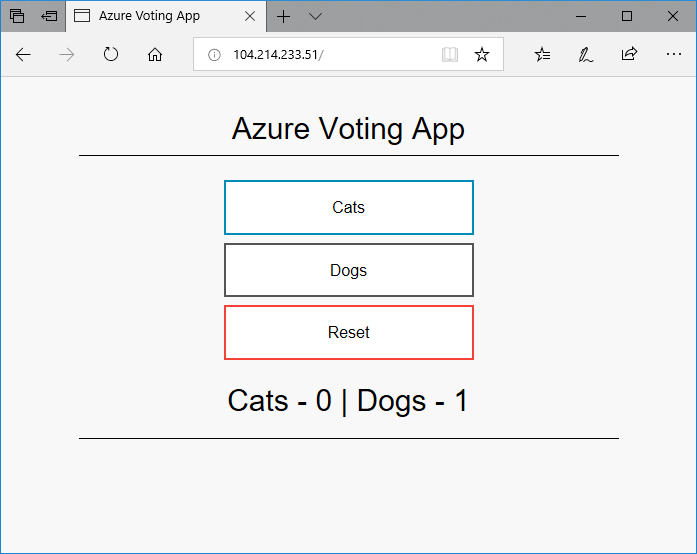Image resolution: width=697 pixels, height=554 pixels.
Task: Click the address bar URL 104.214.233.51
Action: click(278, 55)
